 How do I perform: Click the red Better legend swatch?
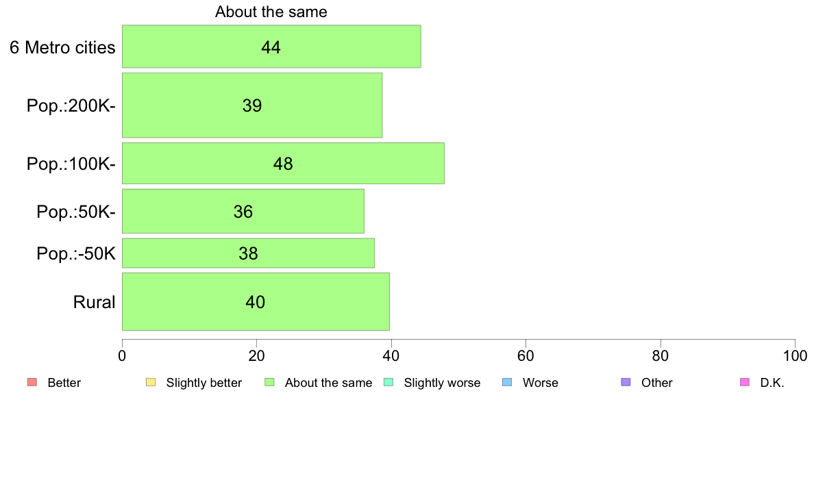[x=32, y=383]
